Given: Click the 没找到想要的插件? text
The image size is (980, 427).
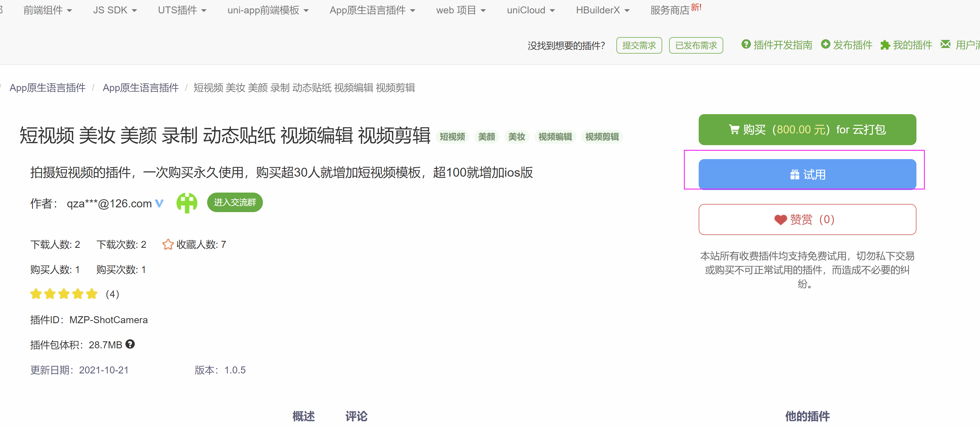Looking at the screenshot, I should click(566, 46).
